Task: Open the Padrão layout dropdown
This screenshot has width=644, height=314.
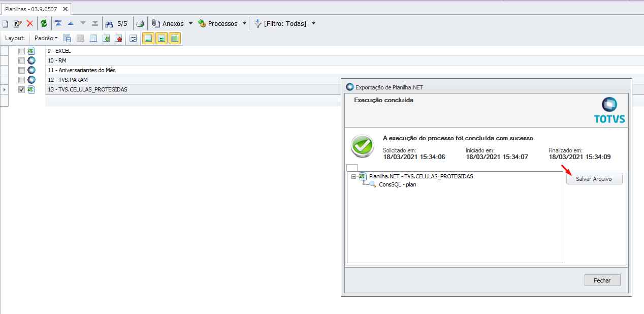Action: pos(46,38)
